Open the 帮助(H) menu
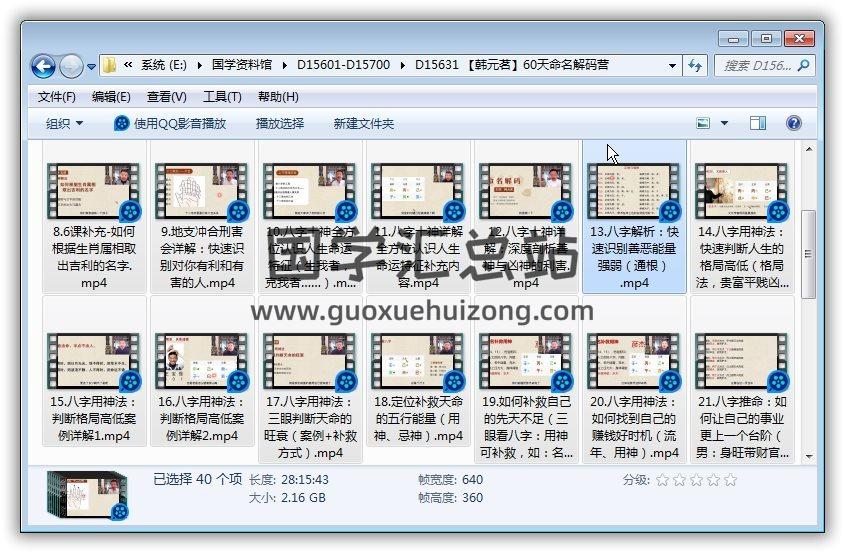The width and height of the screenshot is (845, 553). tap(278, 97)
